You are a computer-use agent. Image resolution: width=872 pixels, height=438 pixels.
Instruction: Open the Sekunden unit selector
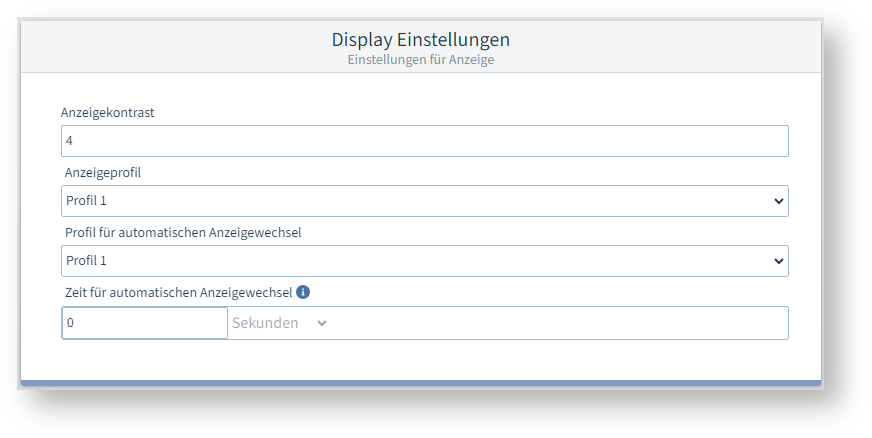(268, 323)
